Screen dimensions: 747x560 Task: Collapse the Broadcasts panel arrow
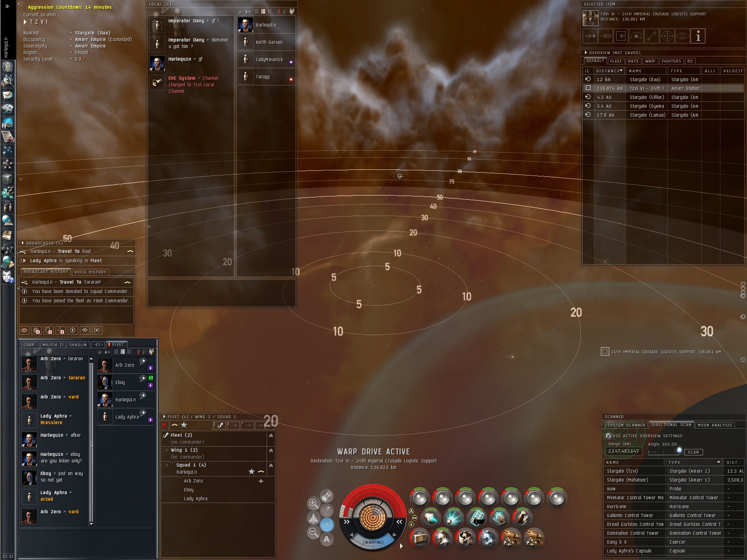pos(22,243)
